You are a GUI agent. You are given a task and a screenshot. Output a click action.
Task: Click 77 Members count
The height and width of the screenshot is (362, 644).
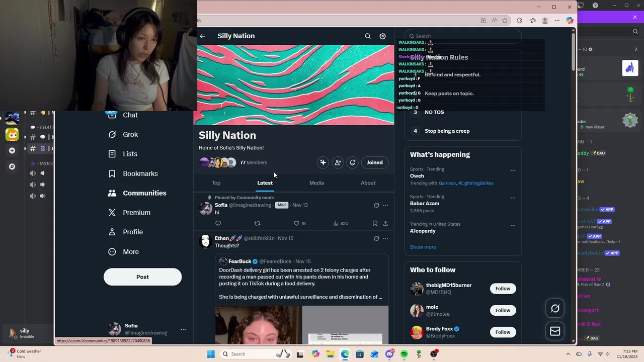pos(254,163)
